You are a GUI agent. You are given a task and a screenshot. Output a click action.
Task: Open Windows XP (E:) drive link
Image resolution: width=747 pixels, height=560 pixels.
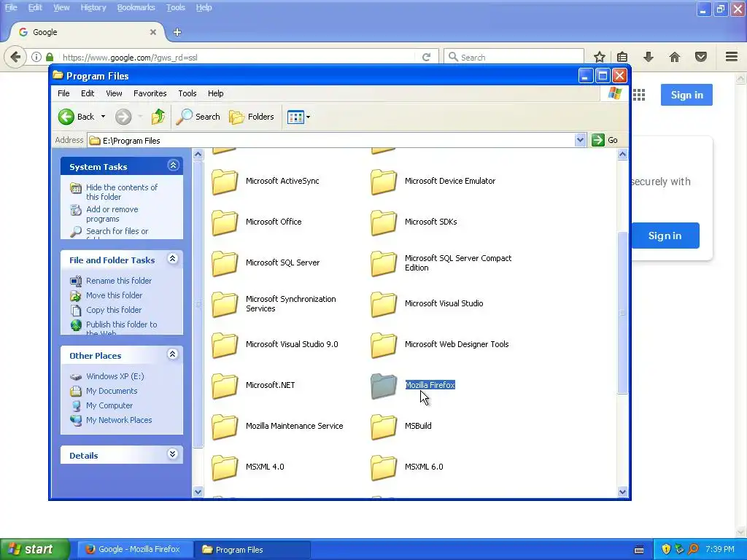115,377
